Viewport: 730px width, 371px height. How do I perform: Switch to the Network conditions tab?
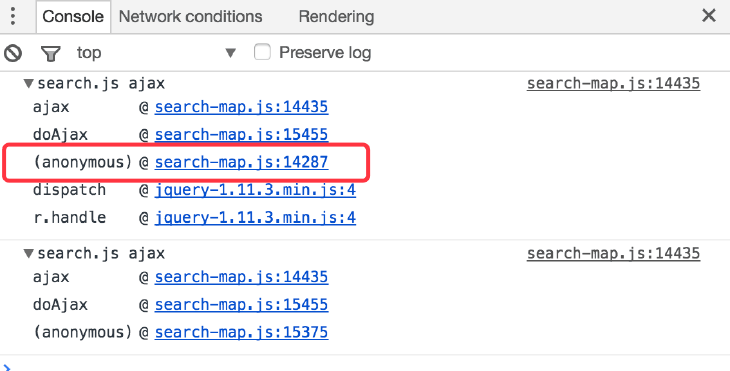pyautogui.click(x=190, y=17)
